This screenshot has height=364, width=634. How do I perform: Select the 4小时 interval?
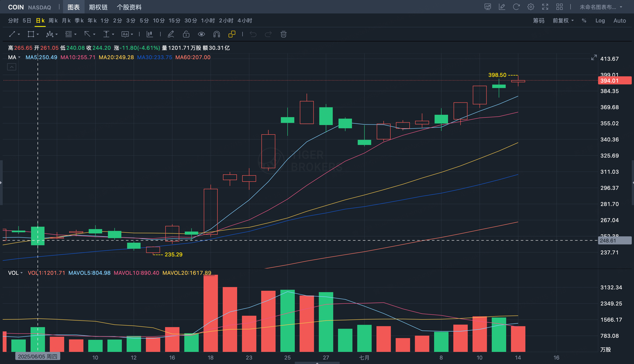pos(245,20)
